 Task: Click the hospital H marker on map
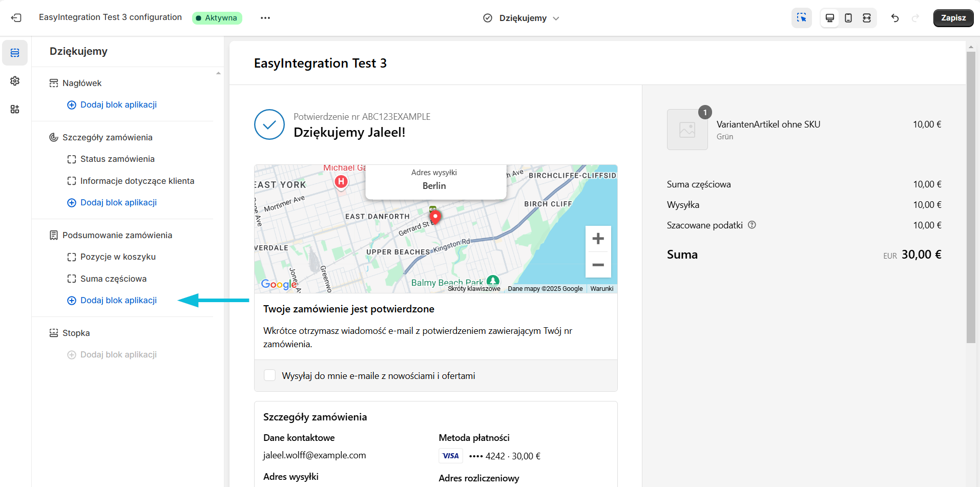341,182
